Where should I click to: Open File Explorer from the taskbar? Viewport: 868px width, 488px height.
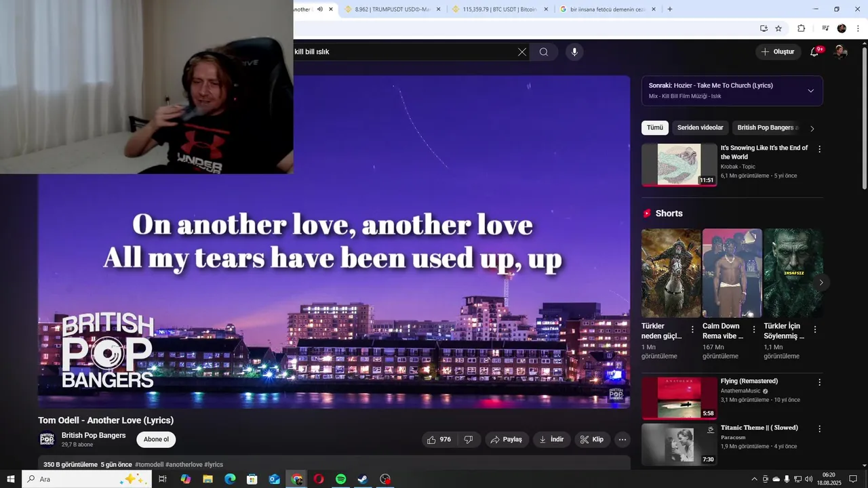click(x=208, y=479)
